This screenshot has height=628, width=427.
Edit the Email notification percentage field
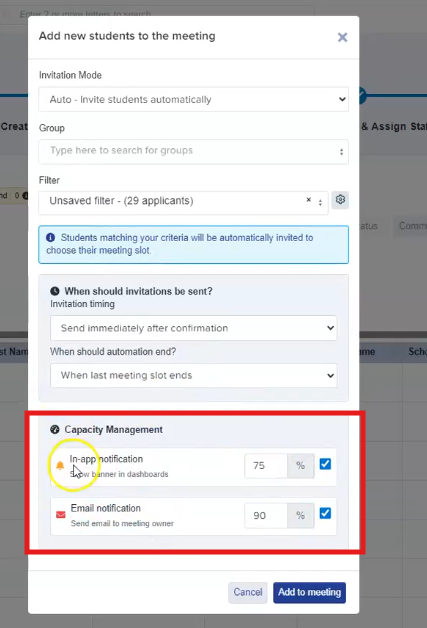point(266,515)
